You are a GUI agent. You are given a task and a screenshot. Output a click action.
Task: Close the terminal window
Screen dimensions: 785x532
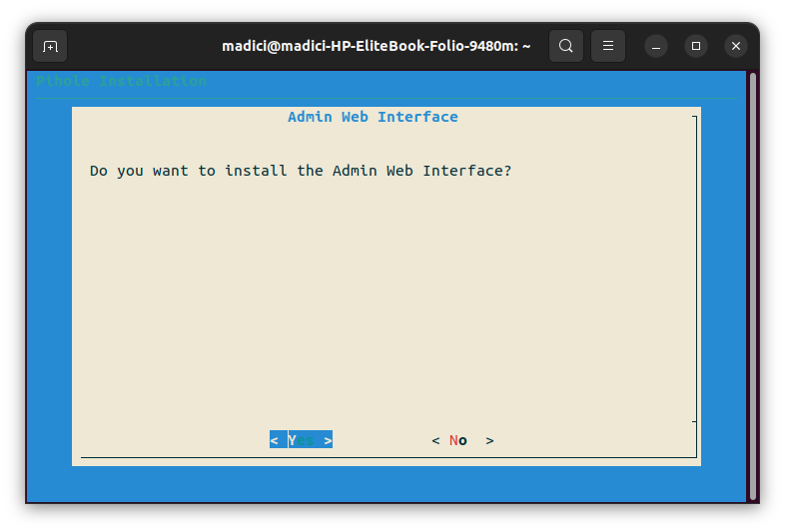[x=736, y=46]
